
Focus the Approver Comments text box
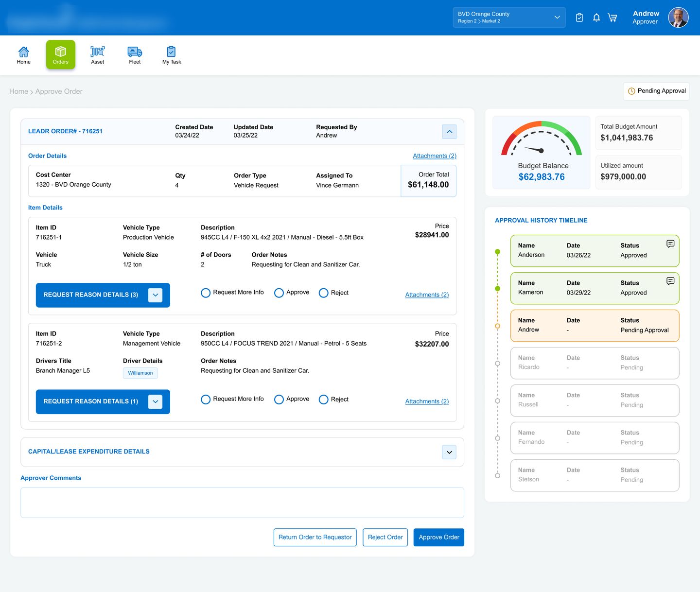pyautogui.click(x=242, y=503)
